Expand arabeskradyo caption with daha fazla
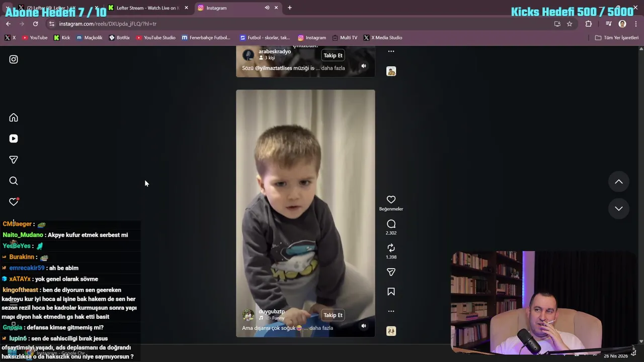This screenshot has height=362, width=644. [333, 68]
